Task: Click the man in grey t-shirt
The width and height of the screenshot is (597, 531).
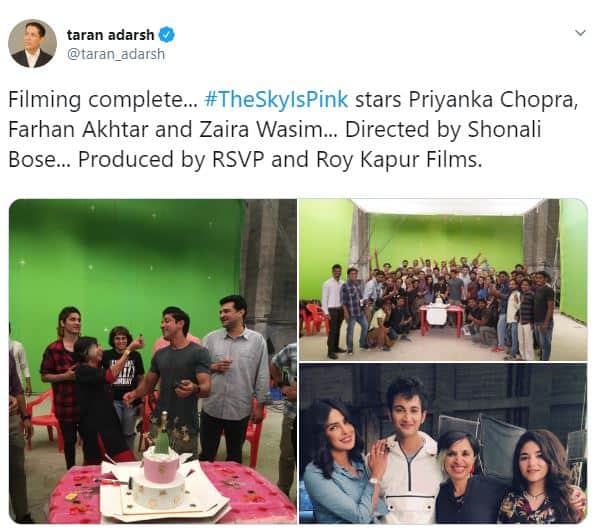Action: pyautogui.click(x=178, y=381)
